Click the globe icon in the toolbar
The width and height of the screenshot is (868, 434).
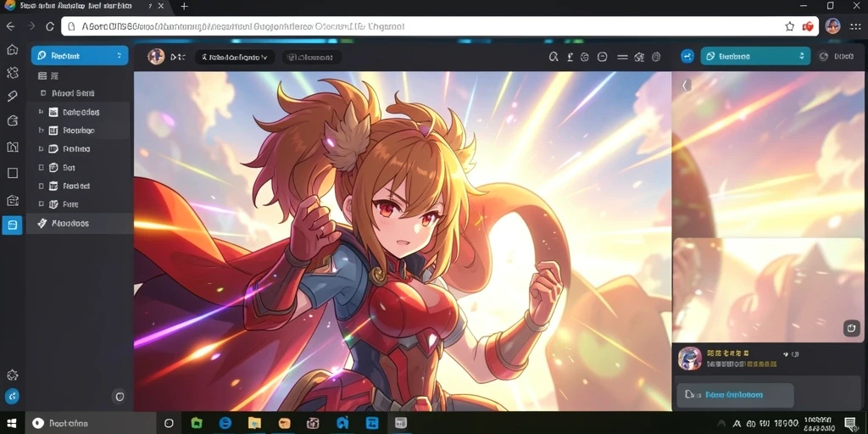coord(585,57)
